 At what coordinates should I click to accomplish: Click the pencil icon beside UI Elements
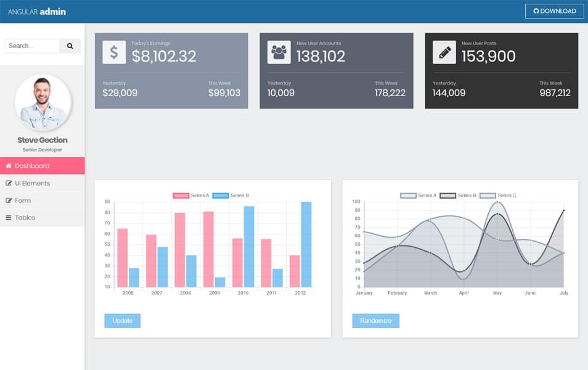9,183
